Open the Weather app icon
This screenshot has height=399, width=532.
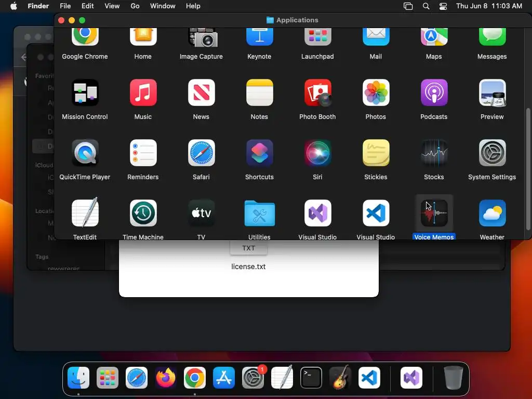(492, 212)
